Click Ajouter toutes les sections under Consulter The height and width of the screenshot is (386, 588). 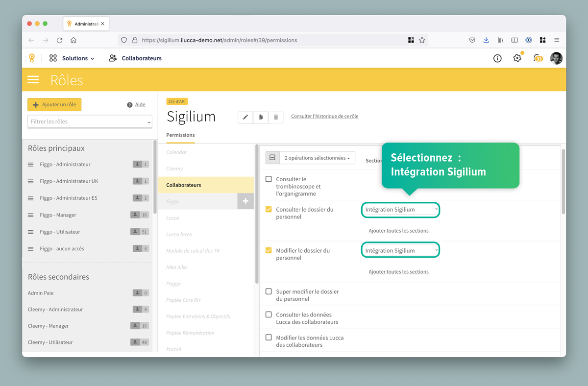398,231
